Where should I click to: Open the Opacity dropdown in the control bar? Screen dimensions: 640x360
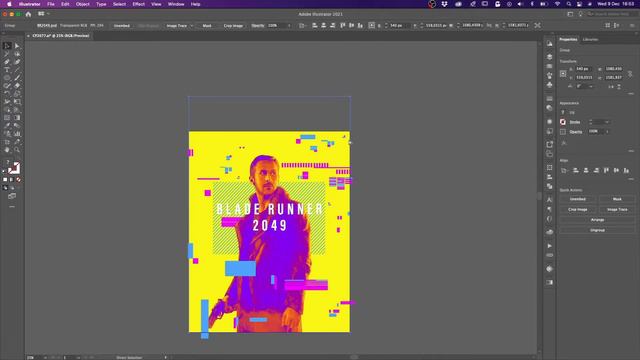point(289,26)
